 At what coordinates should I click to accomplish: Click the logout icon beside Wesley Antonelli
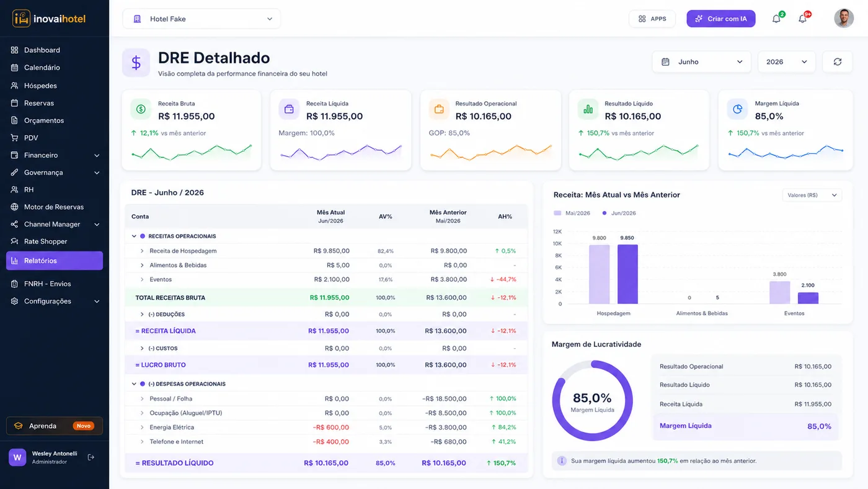(x=91, y=457)
